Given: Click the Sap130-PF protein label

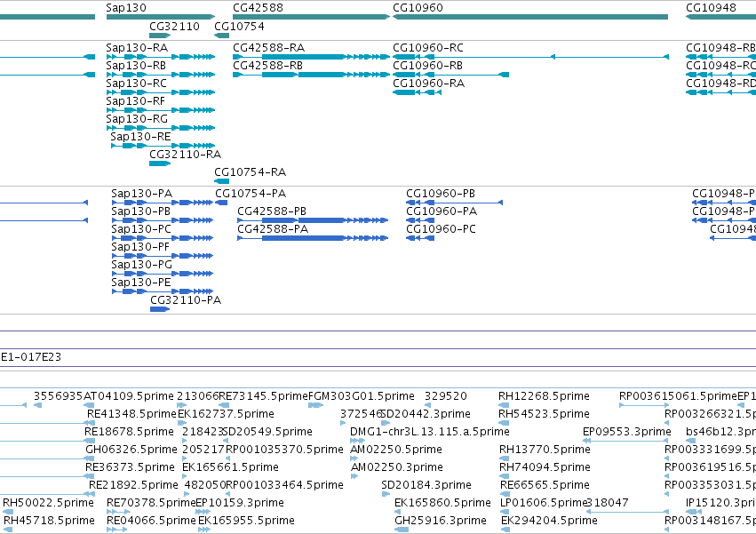Looking at the screenshot, I should (140, 247).
